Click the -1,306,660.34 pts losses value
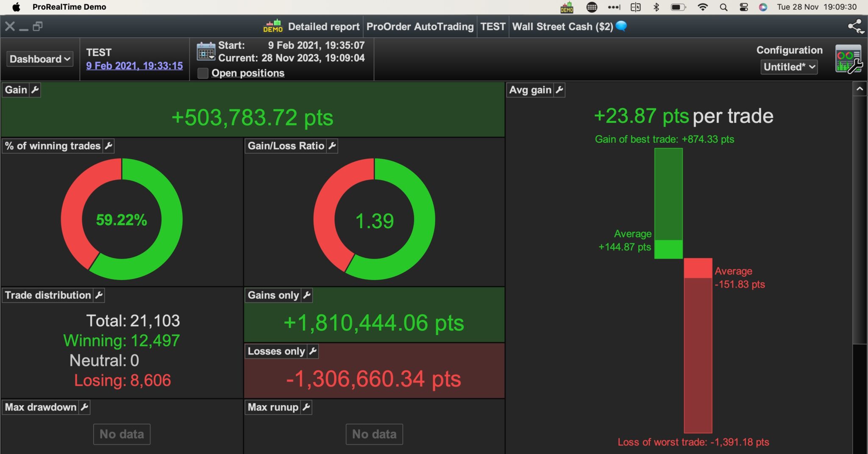868x454 pixels. point(373,379)
